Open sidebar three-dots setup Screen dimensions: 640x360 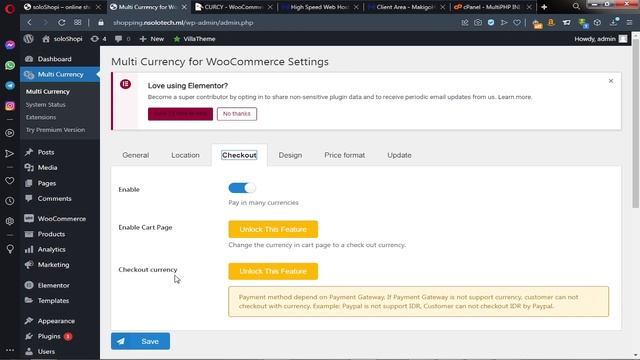[x=10, y=350]
